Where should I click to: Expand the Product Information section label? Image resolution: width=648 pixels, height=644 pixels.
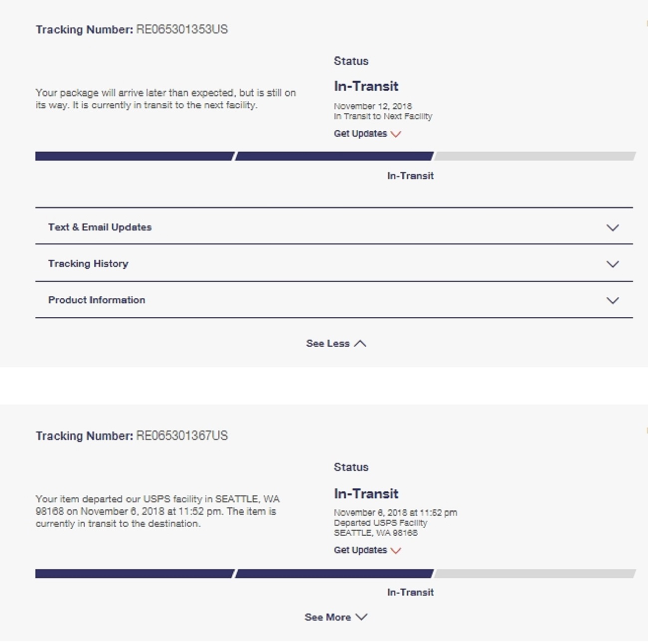pyautogui.click(x=97, y=300)
